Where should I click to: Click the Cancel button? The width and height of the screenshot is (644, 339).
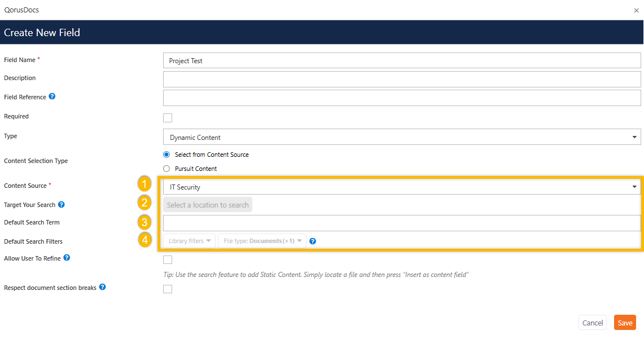592,323
